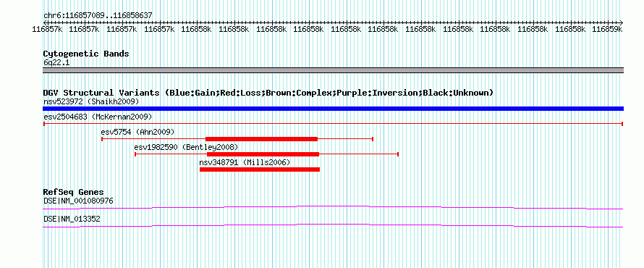644x268 pixels.
Task: Click the chr6:116857089..116858637 coordinate label
Action: tap(98, 16)
